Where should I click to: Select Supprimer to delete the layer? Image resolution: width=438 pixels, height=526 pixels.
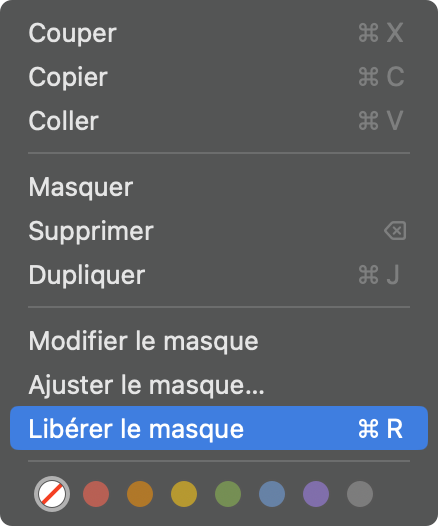coord(219,231)
